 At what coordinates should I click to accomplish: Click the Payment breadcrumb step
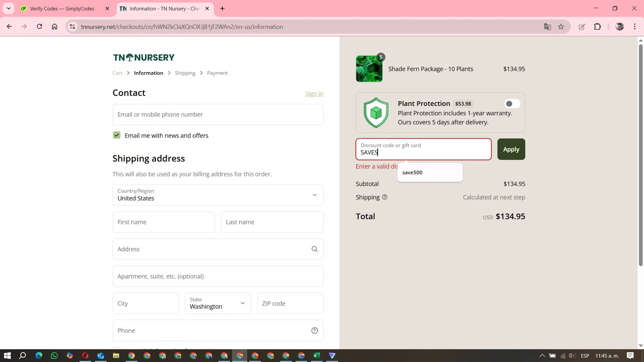[x=217, y=73]
